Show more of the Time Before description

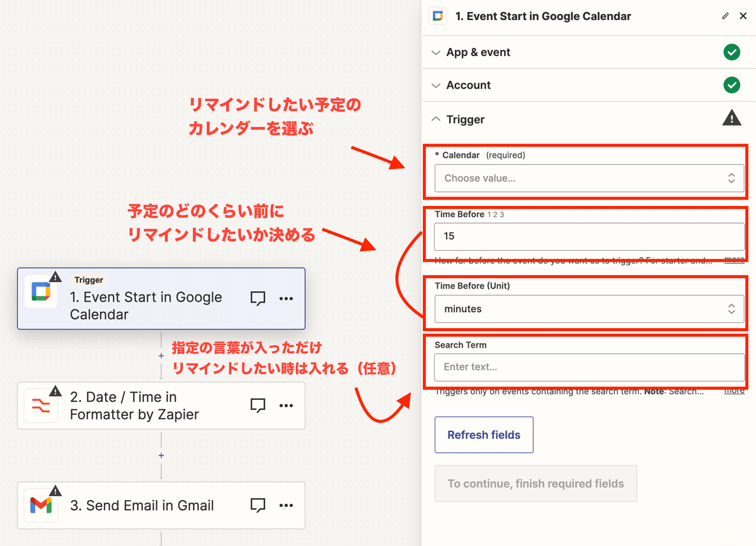pos(734,259)
